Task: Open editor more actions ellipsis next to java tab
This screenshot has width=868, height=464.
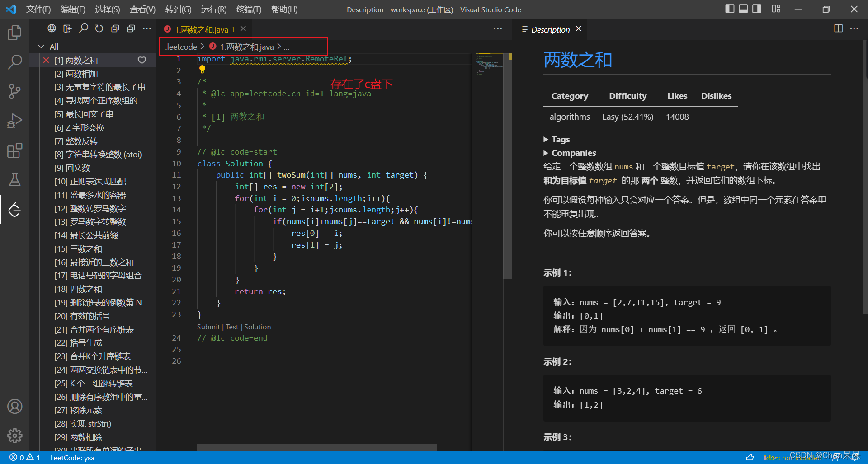Action: pos(498,28)
